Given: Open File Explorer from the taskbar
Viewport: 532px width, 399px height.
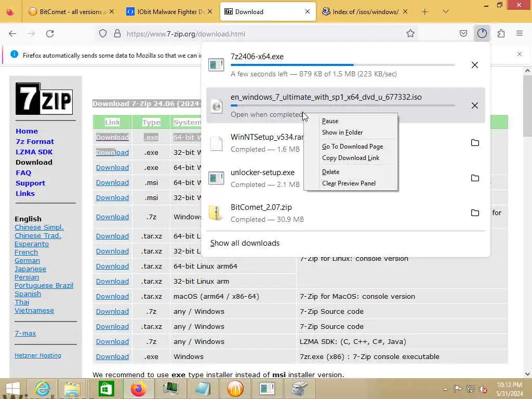Looking at the screenshot, I should (x=72, y=389).
